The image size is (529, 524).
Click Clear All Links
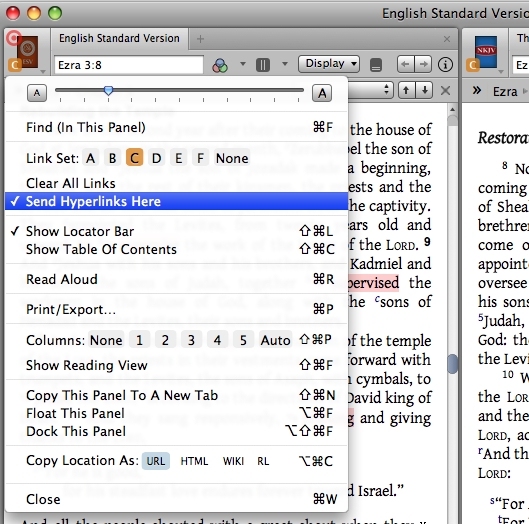71,183
